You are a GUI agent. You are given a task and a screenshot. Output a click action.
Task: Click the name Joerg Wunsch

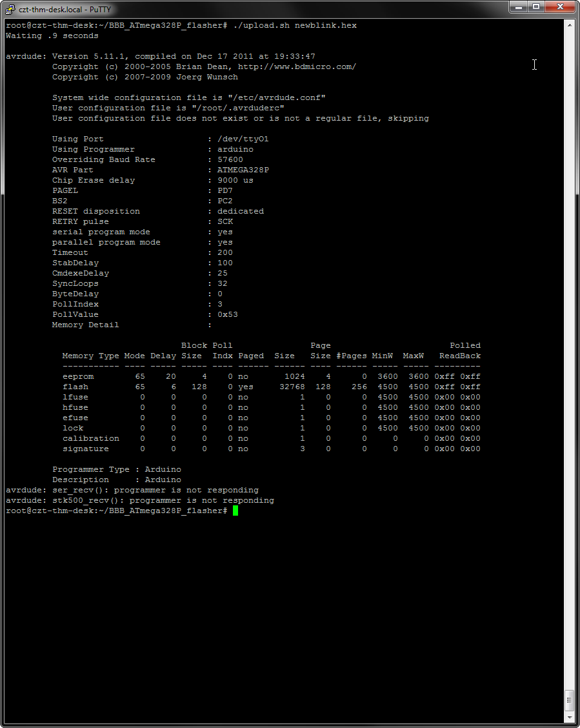pyautogui.click(x=207, y=77)
